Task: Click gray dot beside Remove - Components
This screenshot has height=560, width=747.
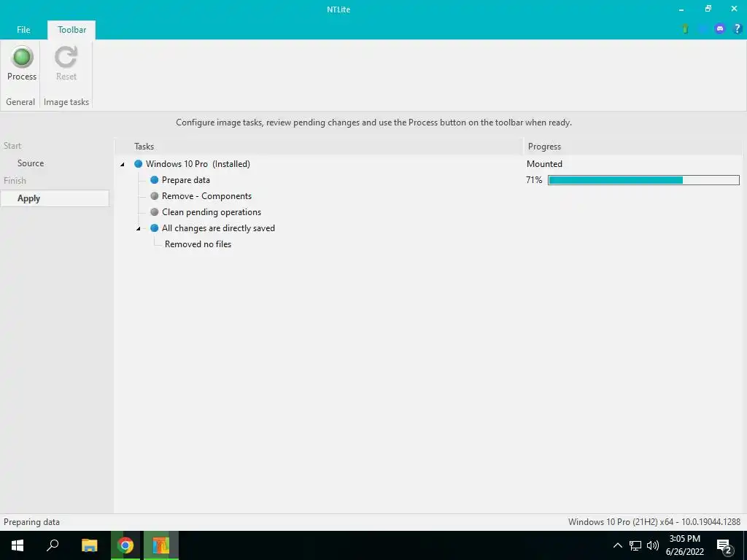Action: click(x=155, y=196)
